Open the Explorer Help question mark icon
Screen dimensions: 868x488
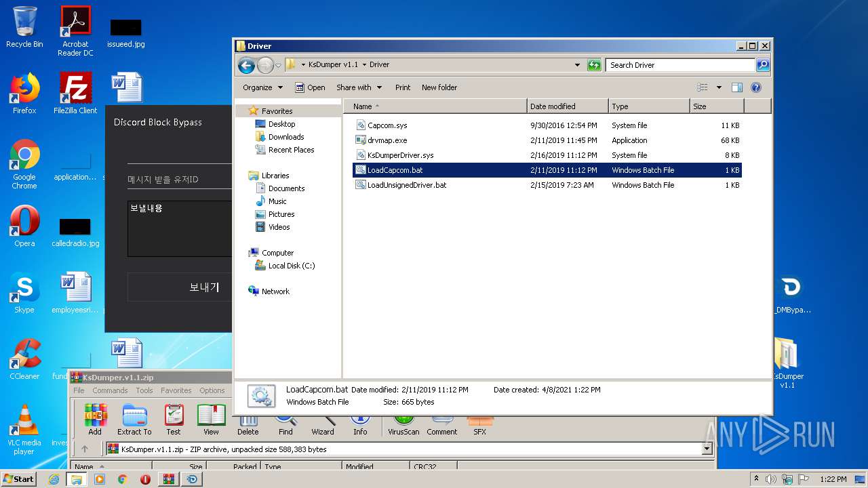(x=756, y=87)
